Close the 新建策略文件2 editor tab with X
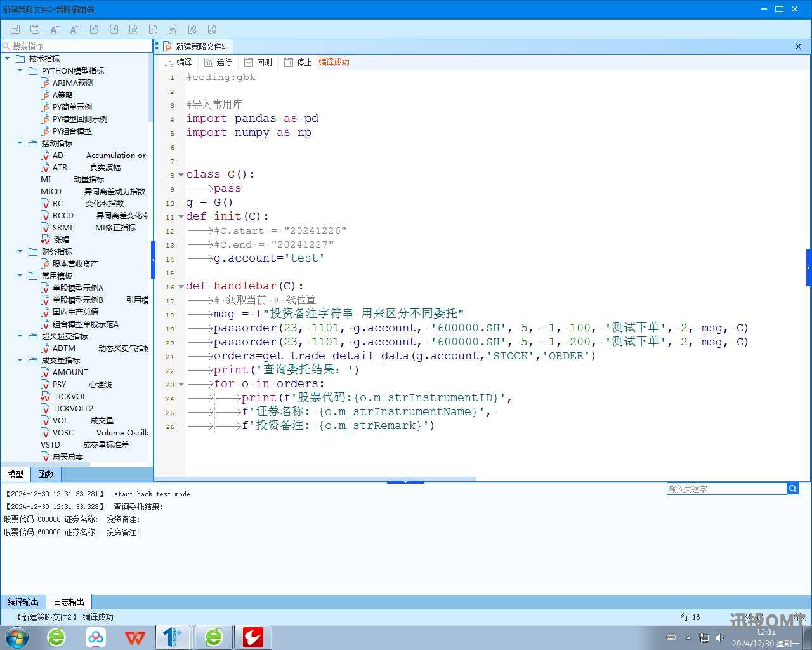Screen dimensions: 812x650 coord(798,46)
